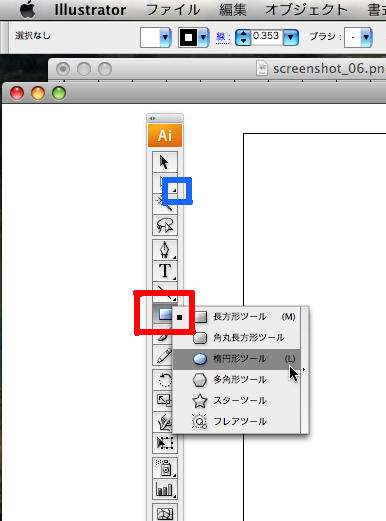The image size is (386, 521).
Task: Select the Lasso tool
Action: click(x=165, y=225)
